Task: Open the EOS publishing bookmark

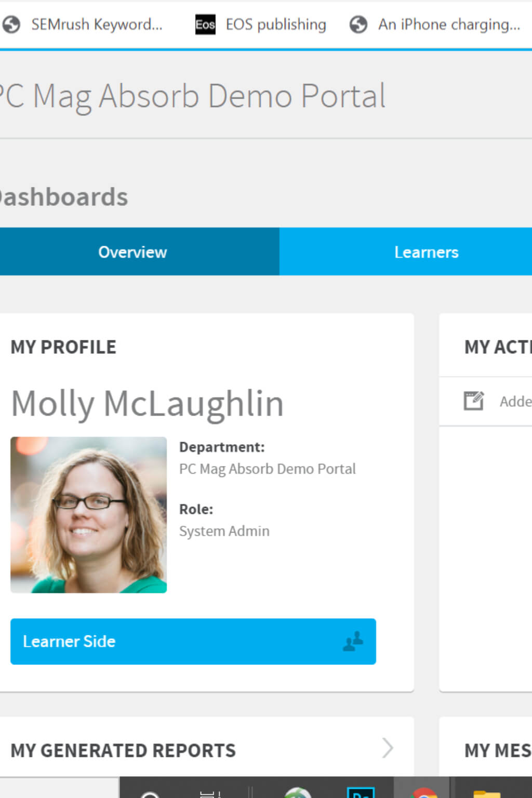Action: pos(275,24)
